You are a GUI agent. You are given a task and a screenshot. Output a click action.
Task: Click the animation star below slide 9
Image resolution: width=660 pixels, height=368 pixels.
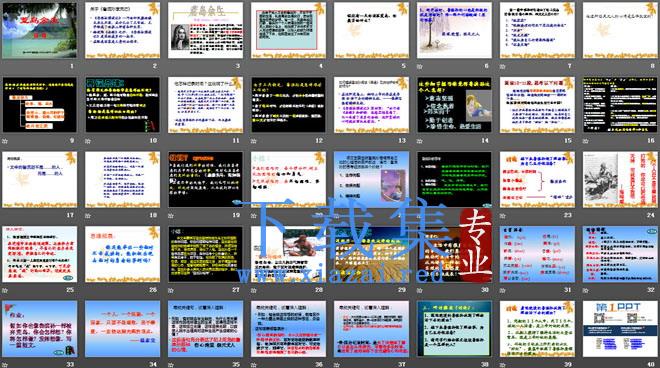point(5,141)
